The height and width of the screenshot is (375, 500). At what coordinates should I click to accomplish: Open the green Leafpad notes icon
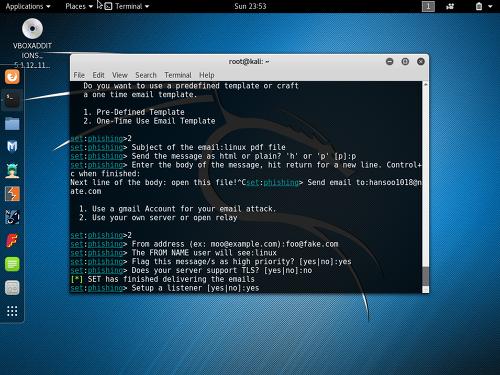coord(12,264)
